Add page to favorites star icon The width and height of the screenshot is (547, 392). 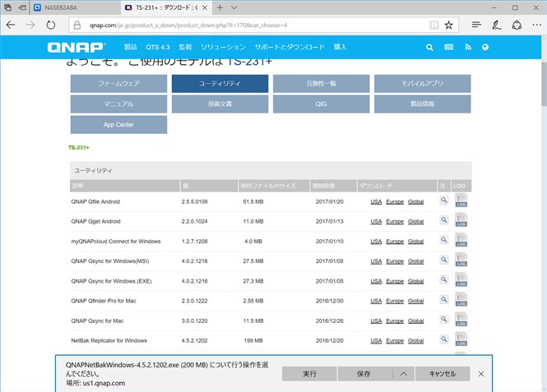click(448, 25)
